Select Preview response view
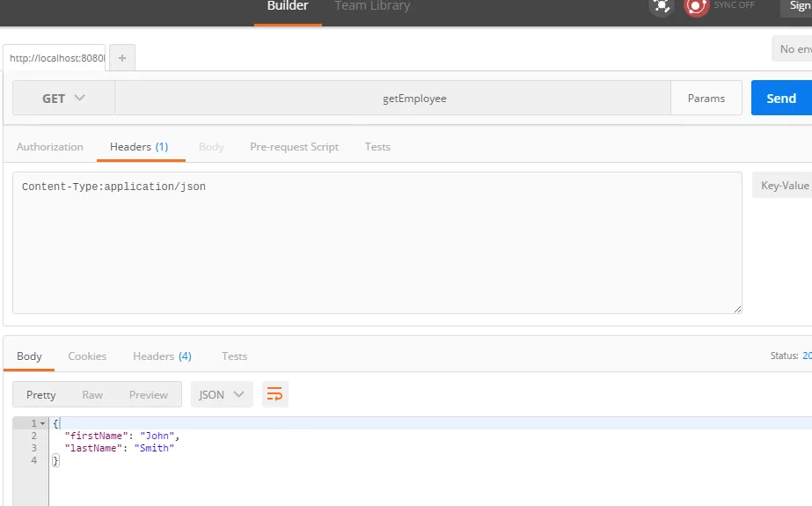This screenshot has height=506, width=812. coord(148,394)
